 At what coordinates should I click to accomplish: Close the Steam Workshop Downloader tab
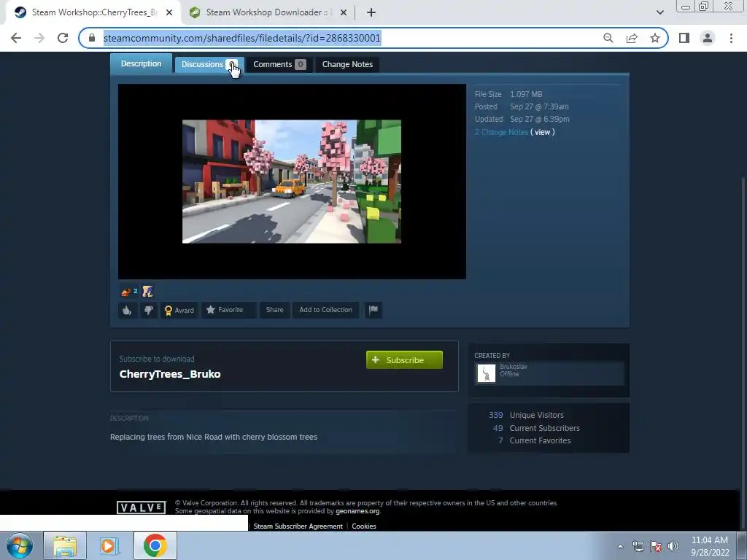[344, 13]
